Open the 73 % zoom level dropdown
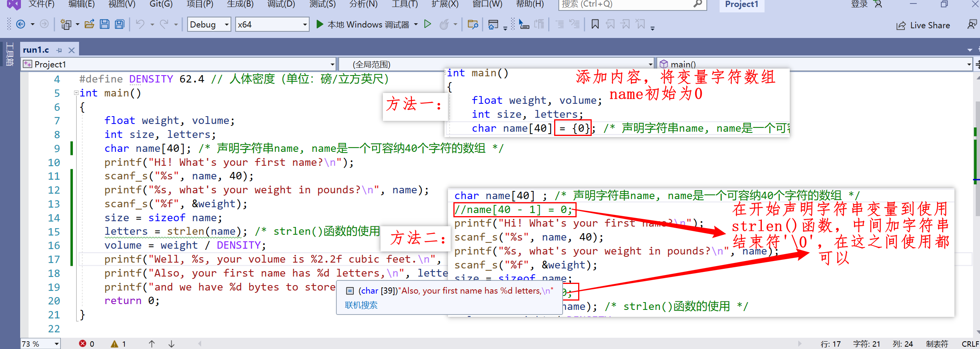 pos(40,344)
